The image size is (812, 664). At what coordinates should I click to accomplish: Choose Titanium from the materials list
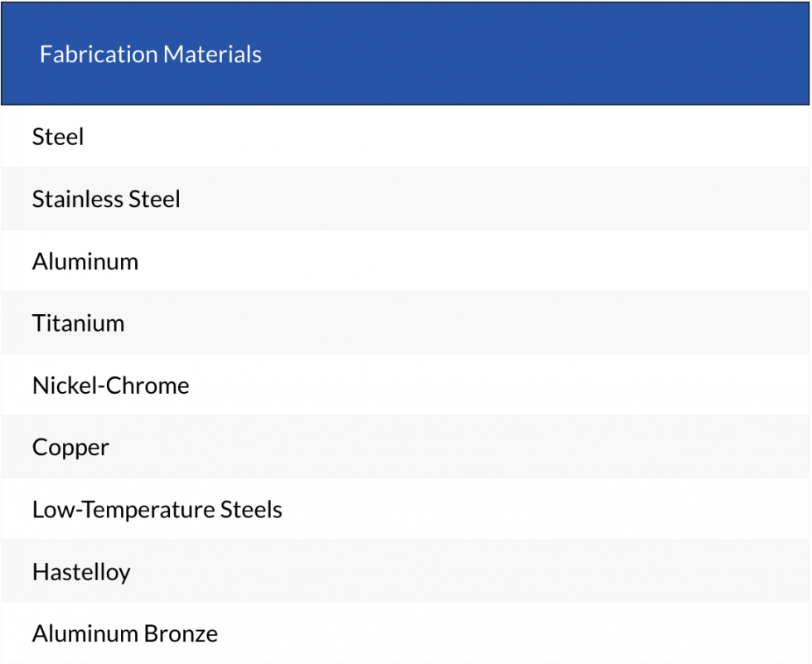coord(405,323)
